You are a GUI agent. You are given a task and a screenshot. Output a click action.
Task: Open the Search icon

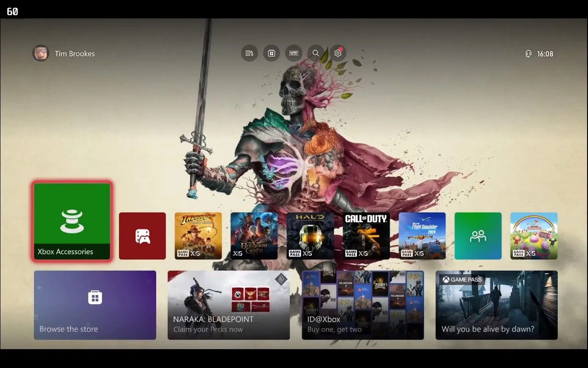click(x=316, y=53)
